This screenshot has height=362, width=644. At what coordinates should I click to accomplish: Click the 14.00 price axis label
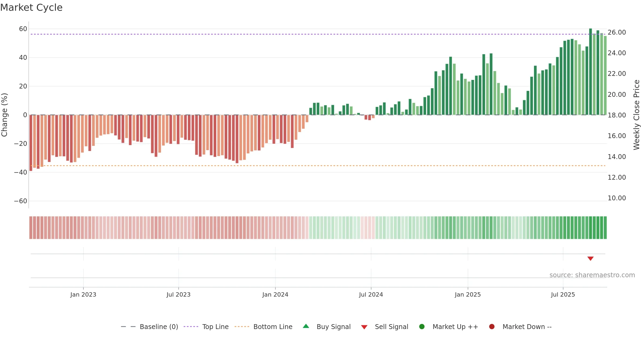pyautogui.click(x=617, y=157)
